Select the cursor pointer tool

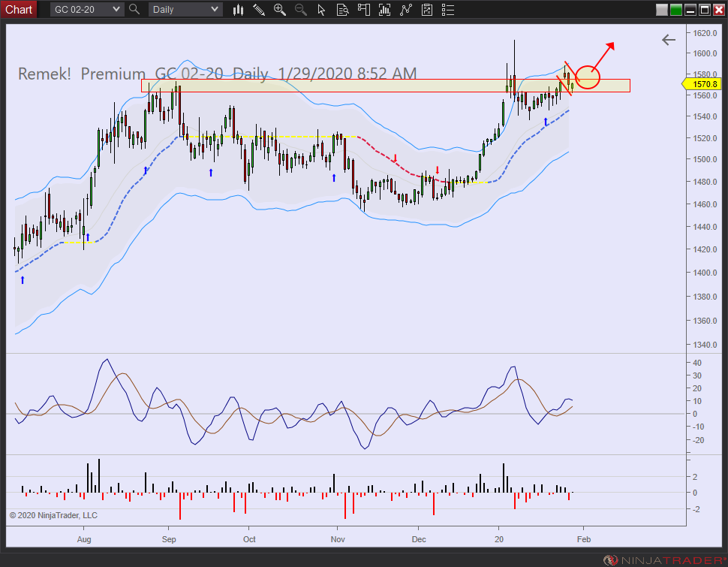pos(321,9)
